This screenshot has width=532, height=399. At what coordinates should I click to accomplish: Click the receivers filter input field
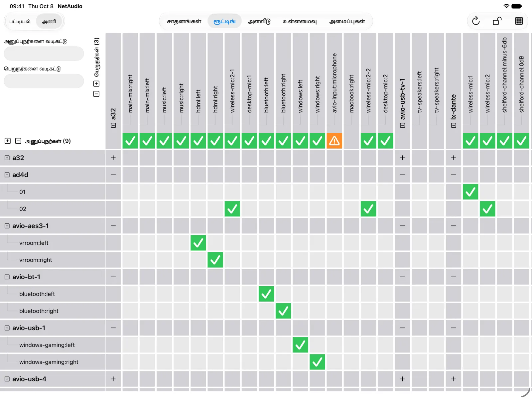tap(44, 81)
